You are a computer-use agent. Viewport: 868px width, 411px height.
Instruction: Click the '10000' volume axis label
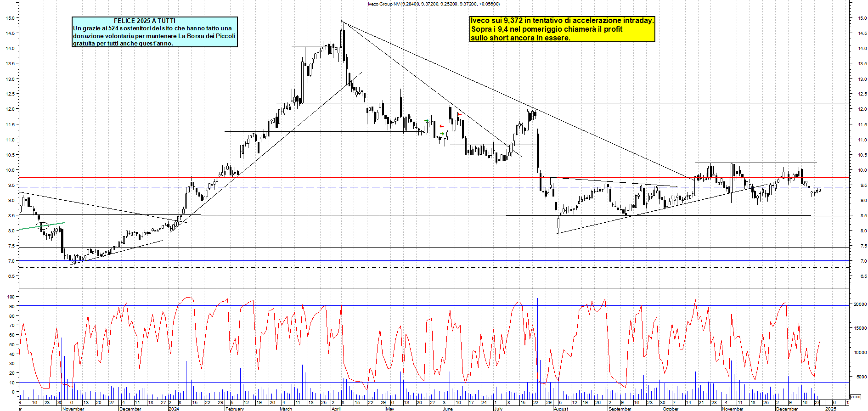click(860, 353)
